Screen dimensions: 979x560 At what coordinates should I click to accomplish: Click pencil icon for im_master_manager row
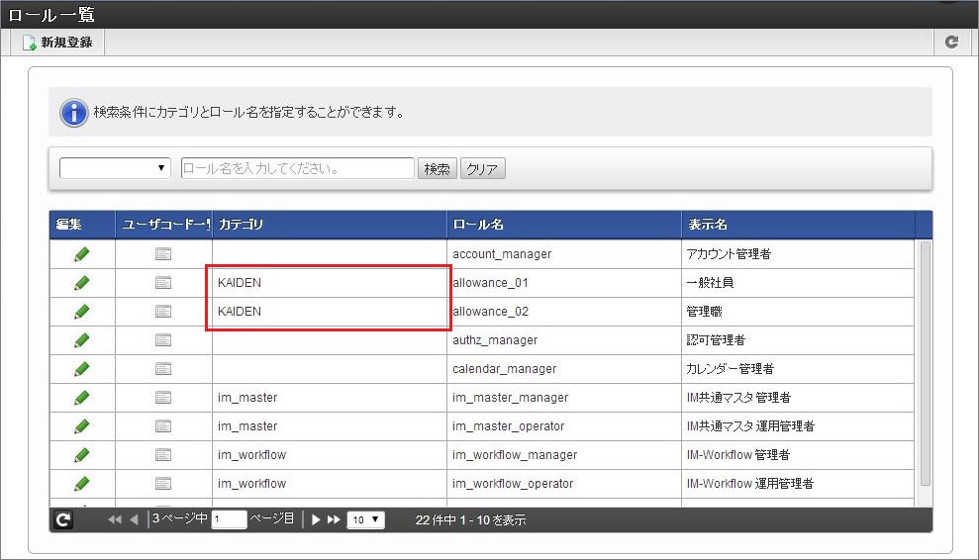point(82,398)
